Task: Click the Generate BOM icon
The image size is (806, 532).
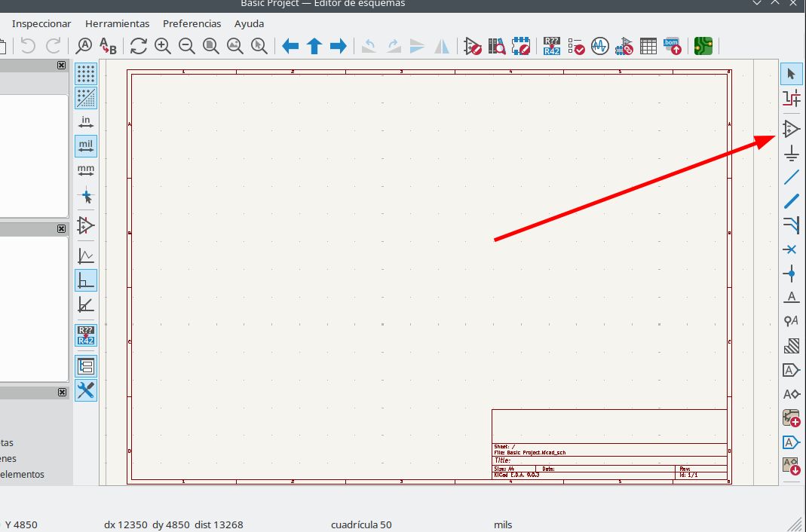Action: coord(673,47)
